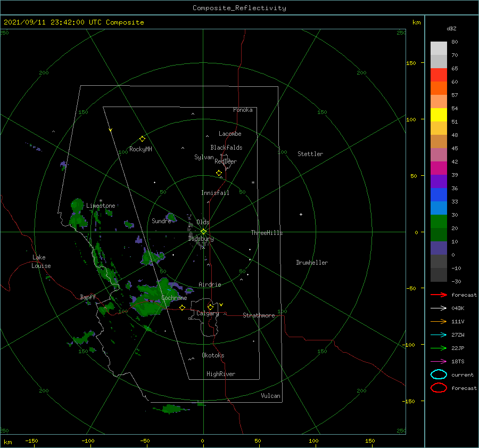479x448 pixels.
Task: Click the dBZ scale heading
Action: pos(451,28)
